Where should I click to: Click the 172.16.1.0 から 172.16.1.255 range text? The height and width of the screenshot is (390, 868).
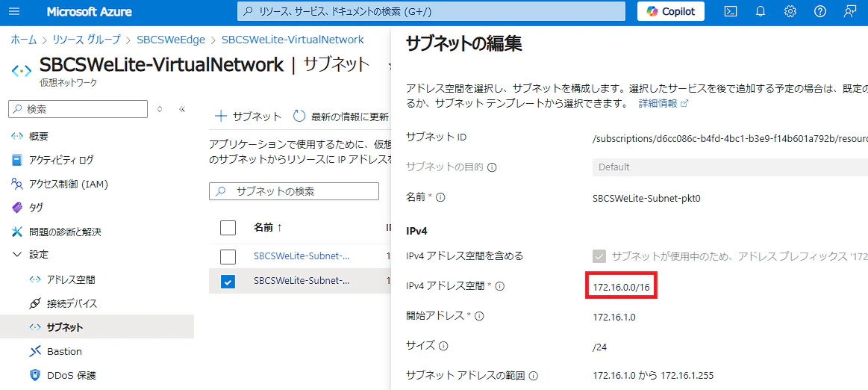[x=652, y=376]
